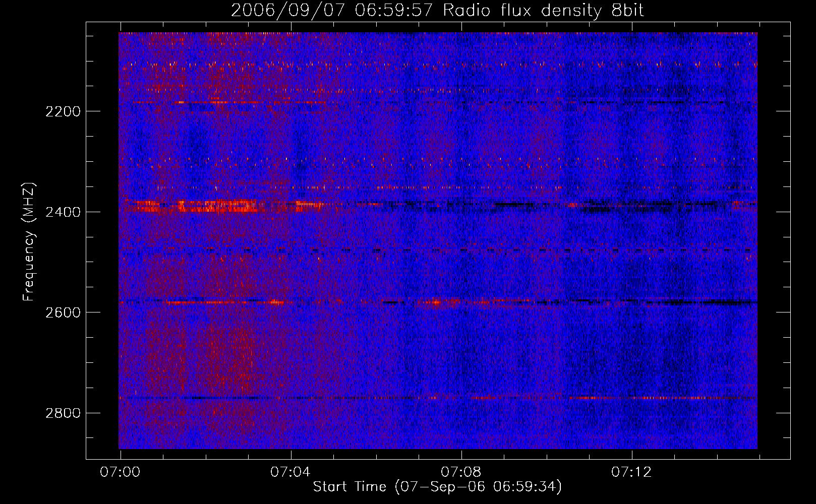Click the 07:00 time tick label
This screenshot has width=816, height=504.
tap(121, 472)
